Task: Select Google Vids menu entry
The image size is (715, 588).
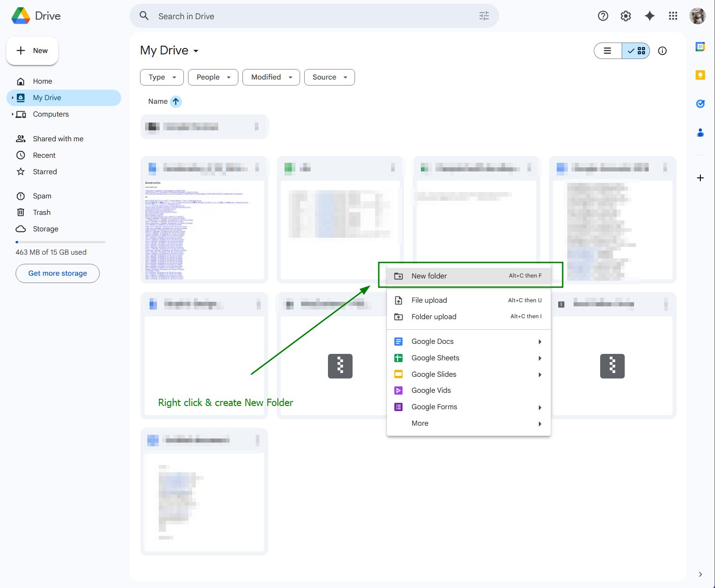Action: [469, 390]
